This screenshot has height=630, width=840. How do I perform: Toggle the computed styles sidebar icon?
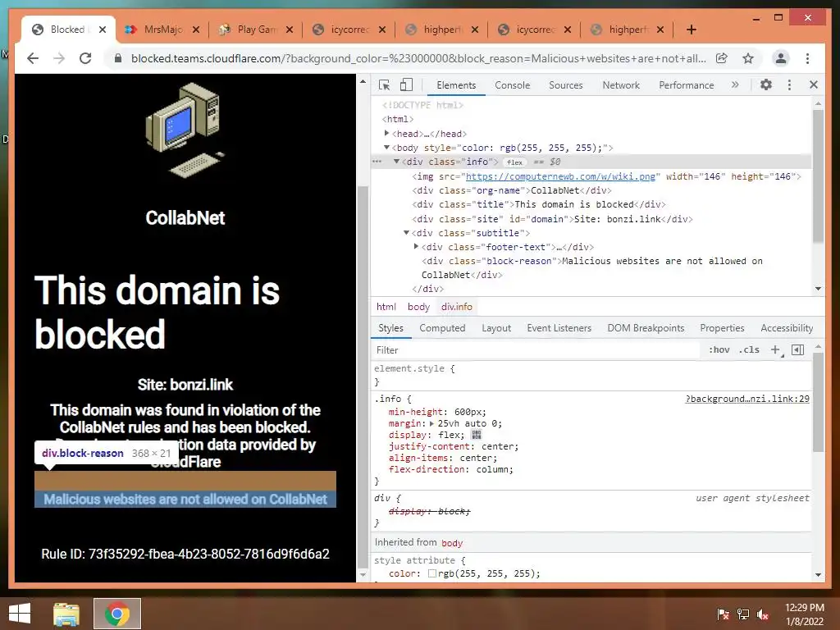coord(797,349)
